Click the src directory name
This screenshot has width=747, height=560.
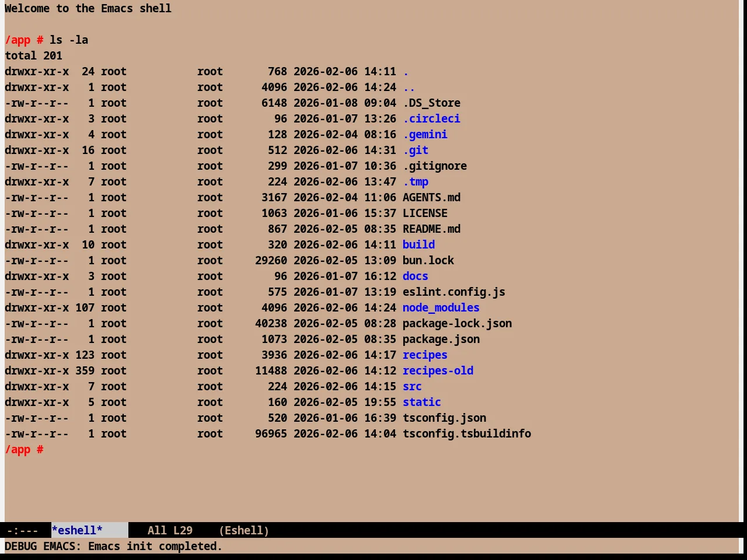tap(412, 387)
